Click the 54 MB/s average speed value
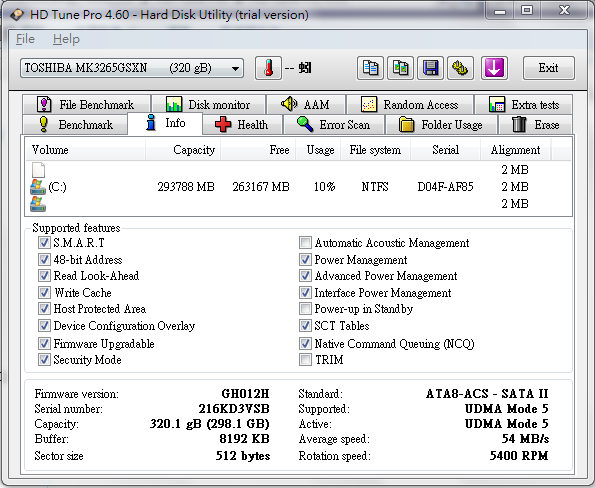Screen dimensions: 595x488 coord(525,439)
